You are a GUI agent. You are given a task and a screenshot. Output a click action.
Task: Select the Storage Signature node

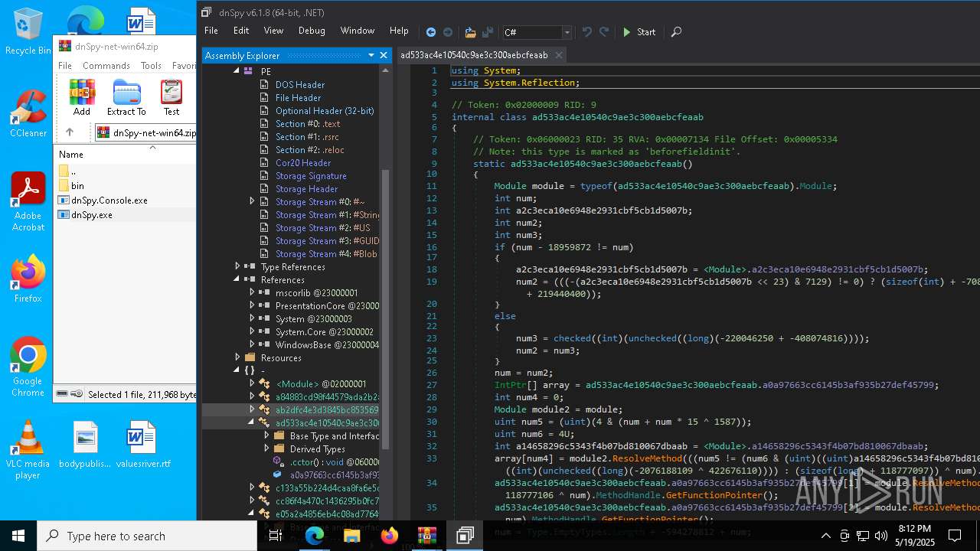(311, 176)
